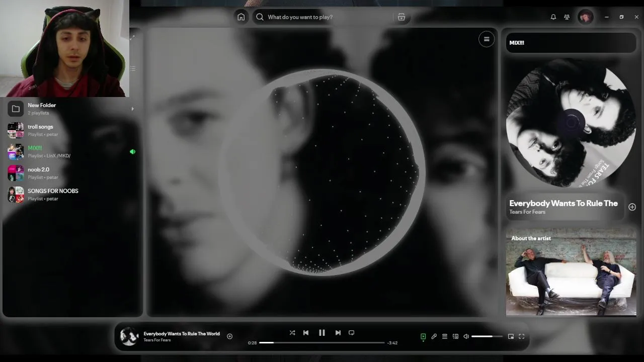Open the About the artist card
Image resolution: width=644 pixels, height=362 pixels.
point(571,272)
